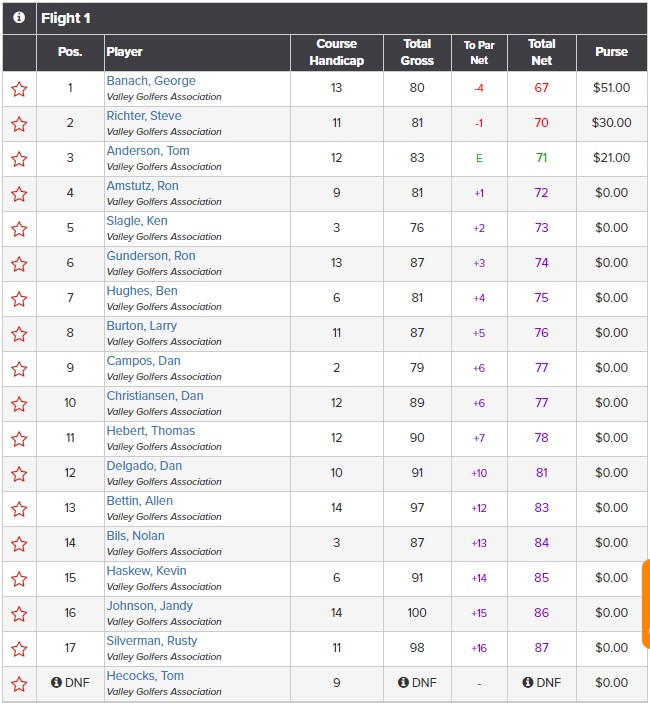Open Silverman, Rusty player link
Viewport: 650px width, 703px height.
click(x=152, y=641)
